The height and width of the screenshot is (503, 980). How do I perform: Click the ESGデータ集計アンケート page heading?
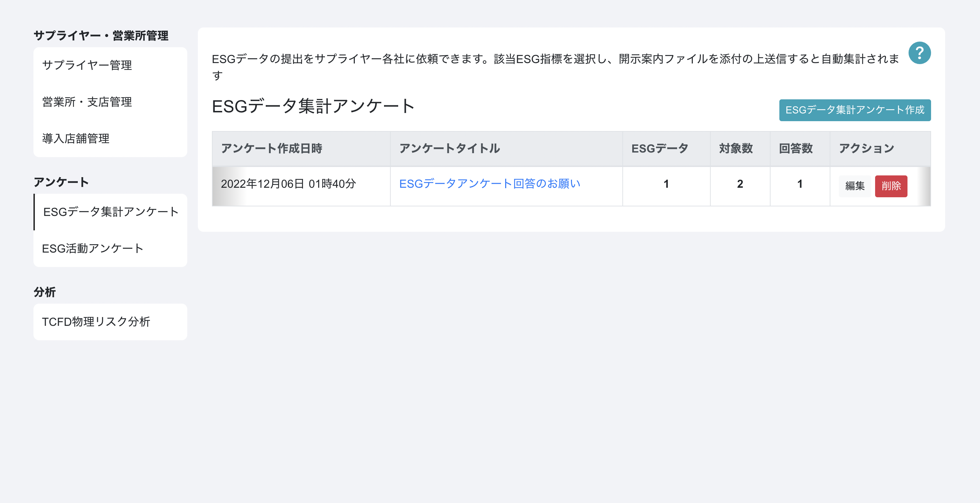313,106
